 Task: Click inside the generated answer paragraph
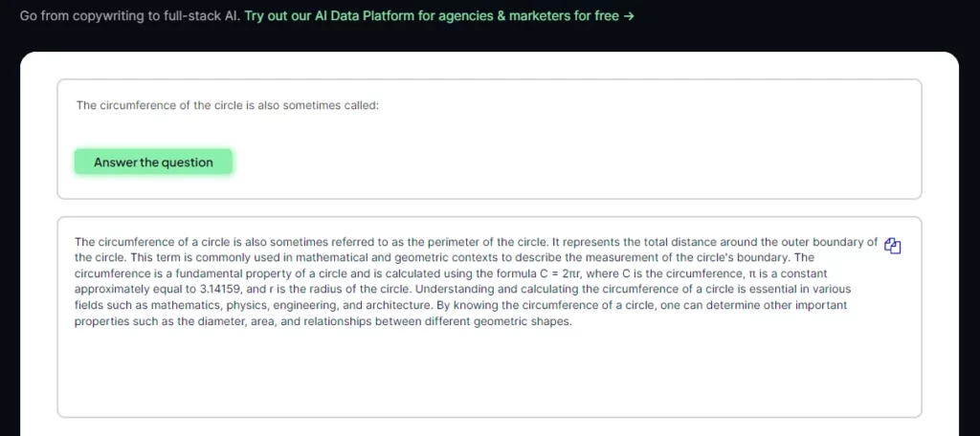pos(476,282)
